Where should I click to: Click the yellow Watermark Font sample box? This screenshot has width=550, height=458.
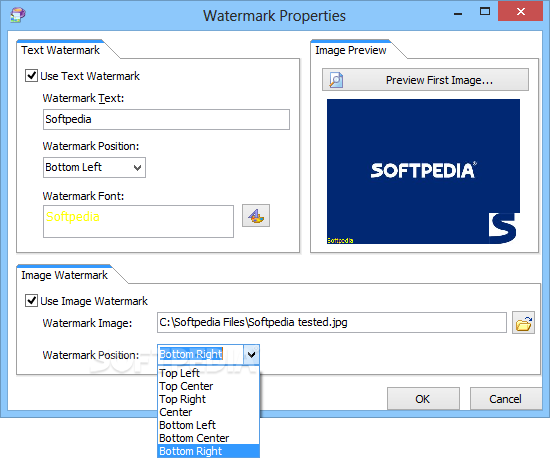pyautogui.click(x=138, y=221)
